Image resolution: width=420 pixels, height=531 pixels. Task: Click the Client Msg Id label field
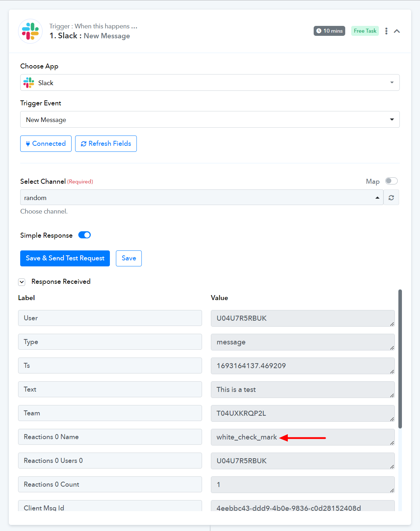point(110,506)
